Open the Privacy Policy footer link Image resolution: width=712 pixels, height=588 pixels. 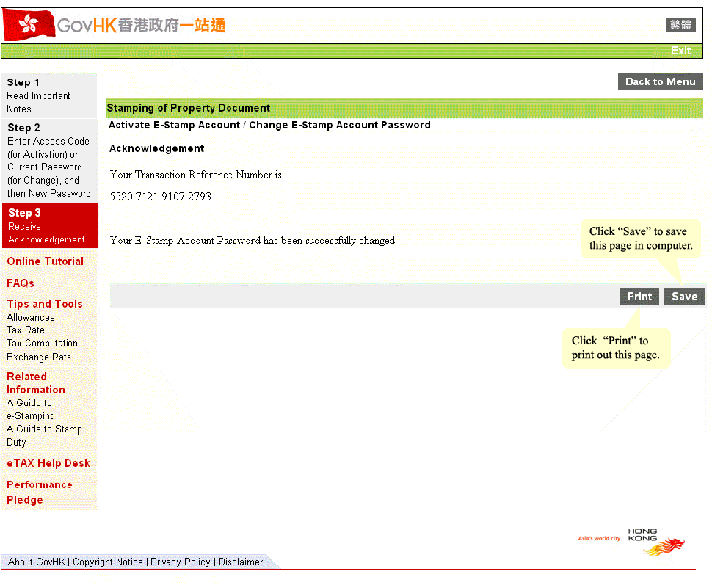[181, 562]
